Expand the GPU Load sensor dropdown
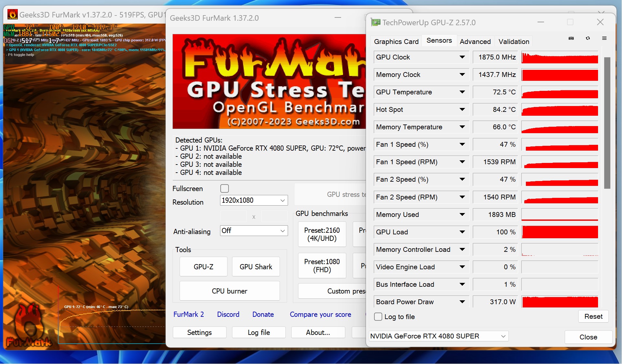The image size is (622, 364). coord(462,232)
